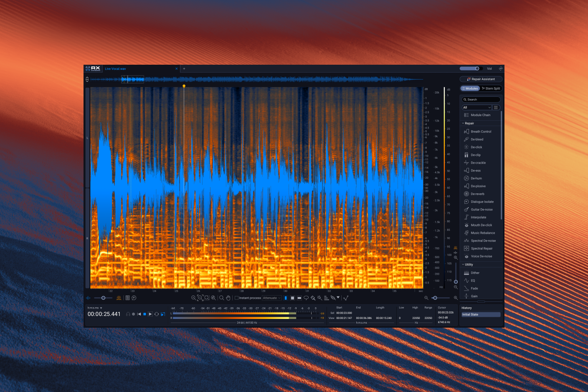
Task: Open the h:m:s.ms time format dropdown
Action: coord(95,308)
